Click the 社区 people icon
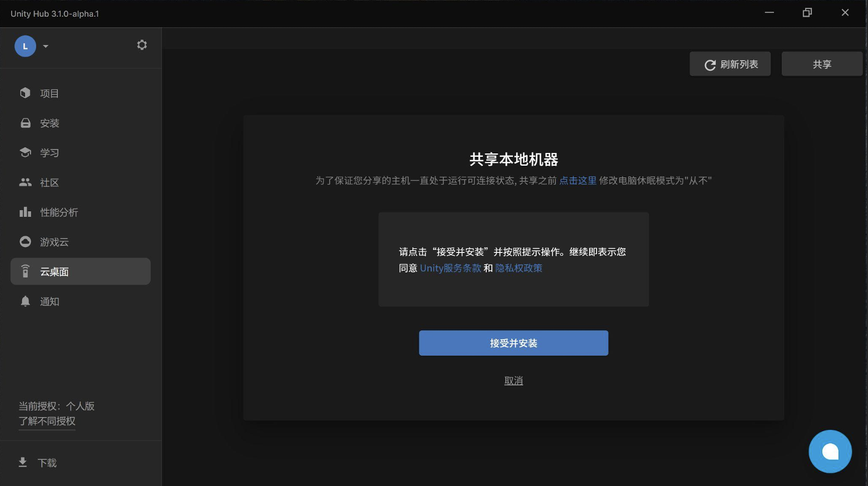The height and width of the screenshot is (486, 868). tap(25, 182)
